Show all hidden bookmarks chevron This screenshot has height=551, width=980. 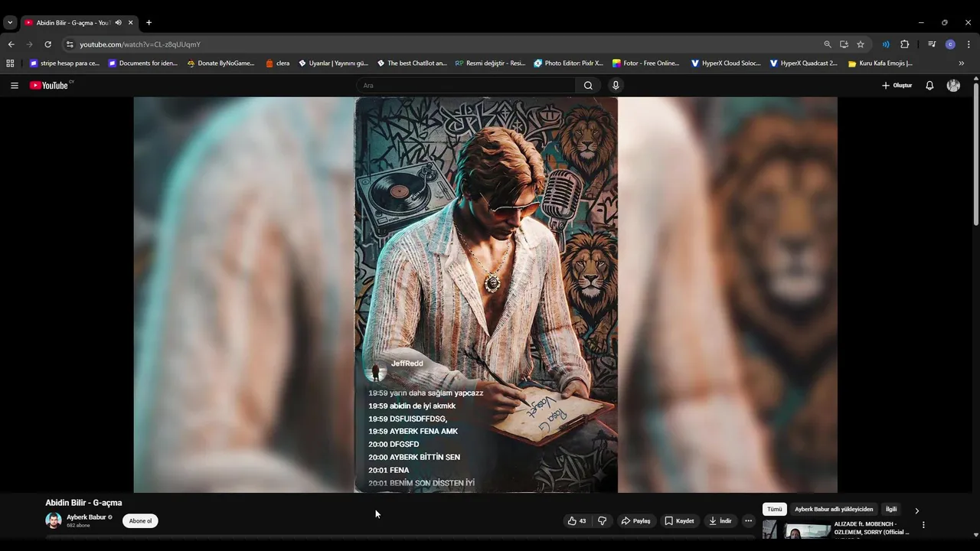click(x=962, y=64)
